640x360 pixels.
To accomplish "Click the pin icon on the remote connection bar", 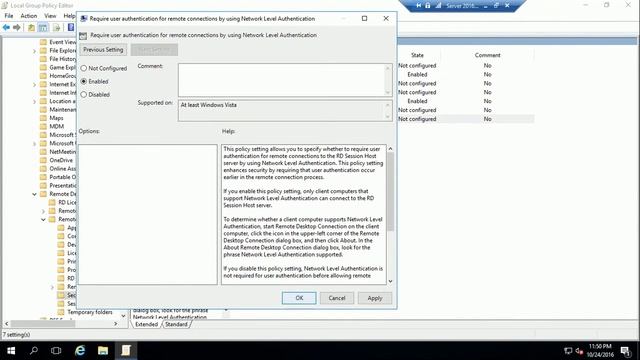I will 418,6.
